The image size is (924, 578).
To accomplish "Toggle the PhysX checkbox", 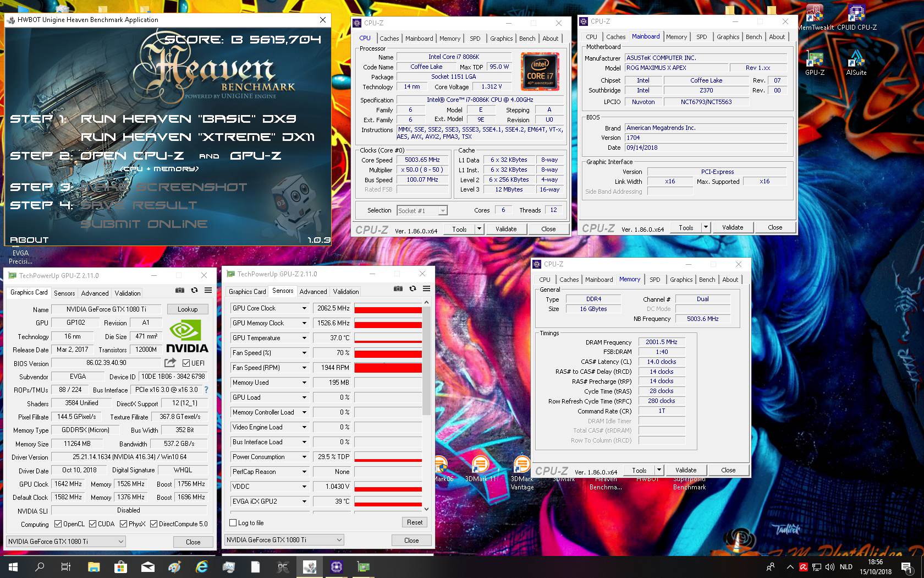I will point(123,524).
